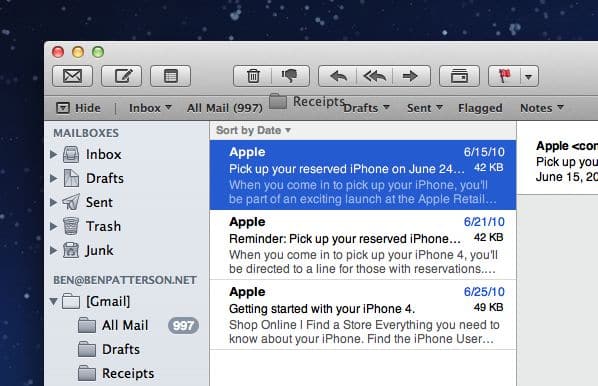This screenshot has height=386, width=598.
Task: Reply all using double-arrow icon
Action: coord(375,76)
